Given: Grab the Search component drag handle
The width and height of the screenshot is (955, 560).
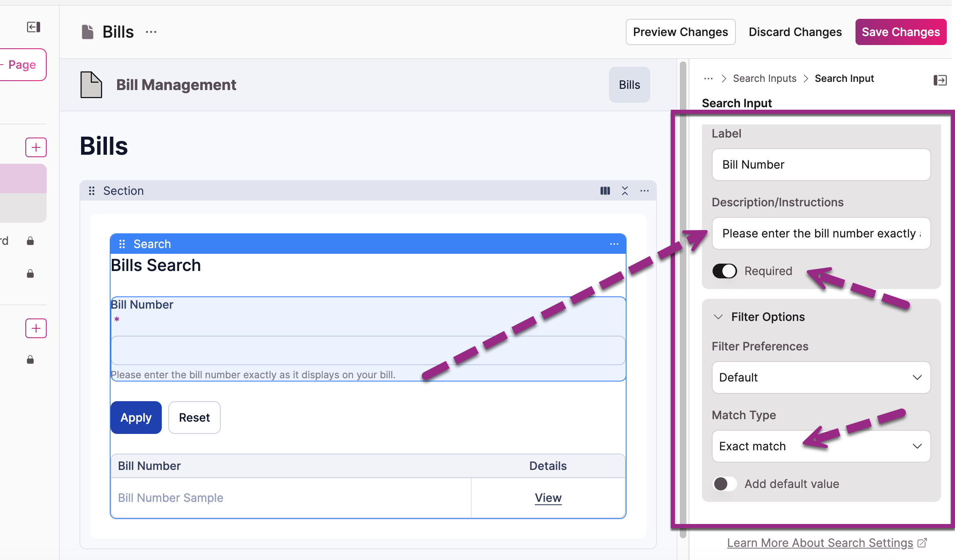Looking at the screenshot, I should 122,244.
